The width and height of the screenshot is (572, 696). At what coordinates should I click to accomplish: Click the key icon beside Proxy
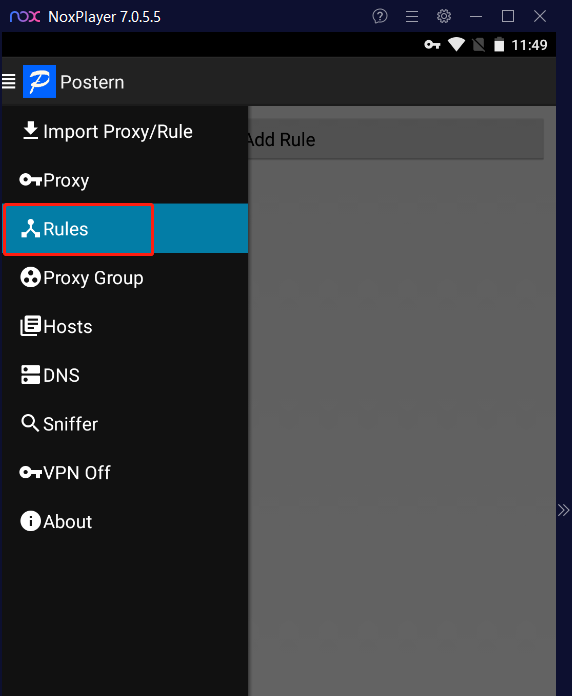tap(30, 180)
